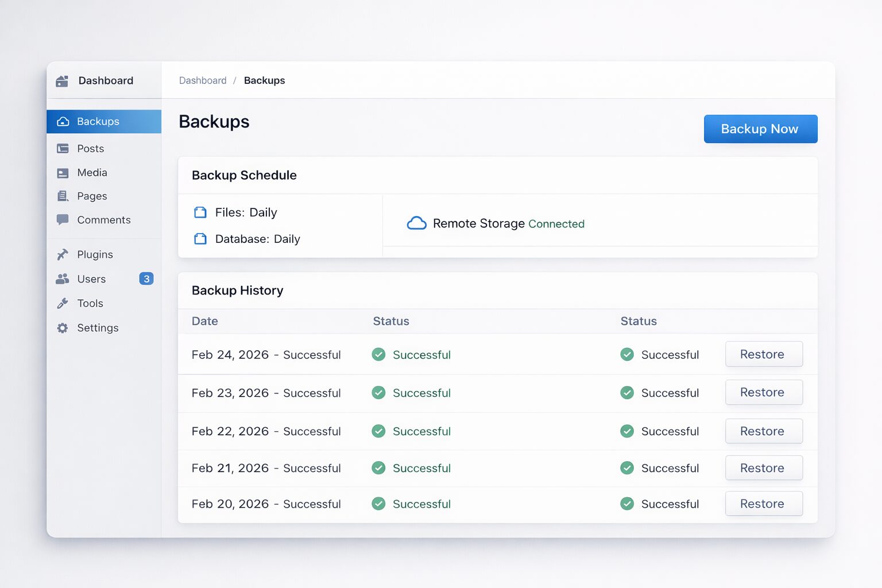Click the green checkmark for Feb 24 backup
Viewport: 882px width, 588px height.
coord(378,354)
